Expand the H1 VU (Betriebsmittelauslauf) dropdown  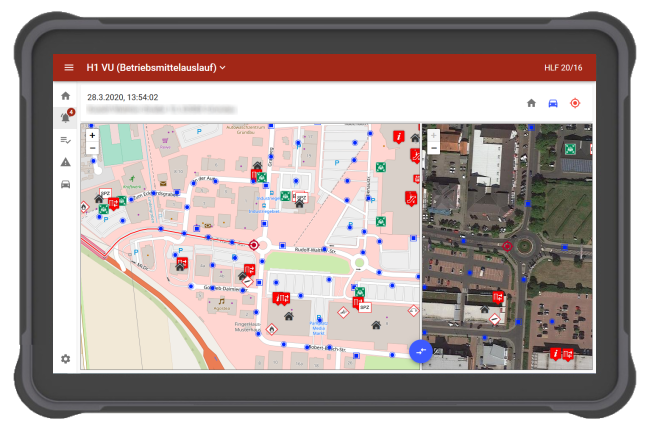click(x=156, y=68)
